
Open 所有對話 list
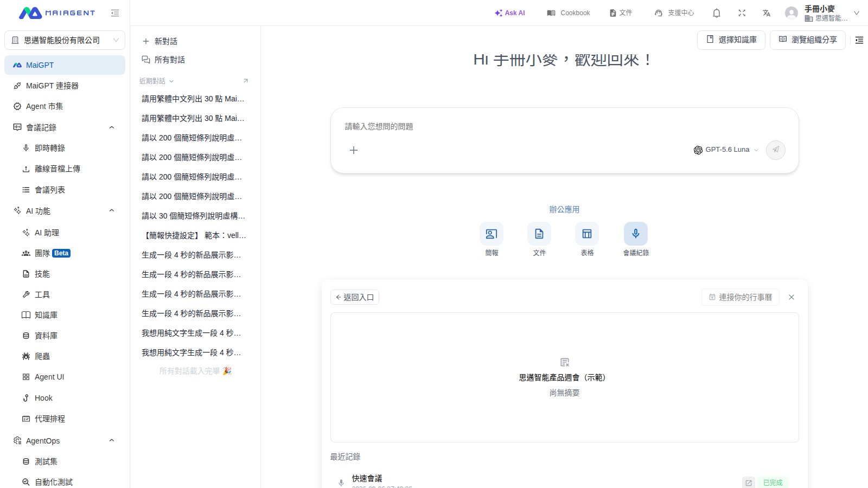163,60
